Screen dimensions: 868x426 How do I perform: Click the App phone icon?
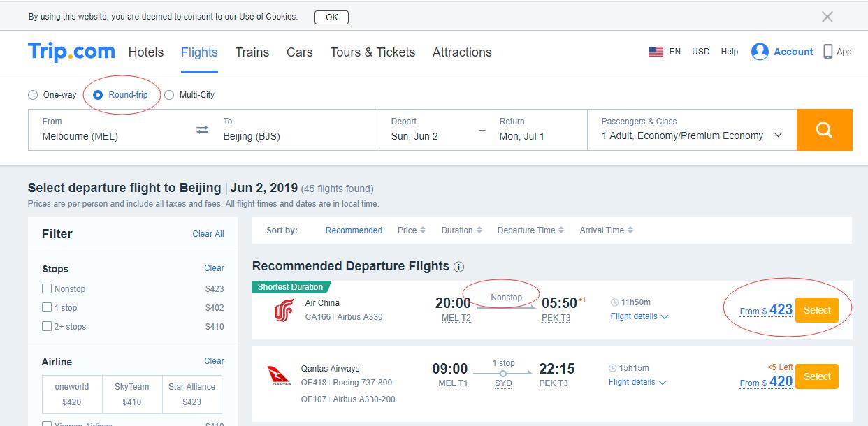pos(828,52)
